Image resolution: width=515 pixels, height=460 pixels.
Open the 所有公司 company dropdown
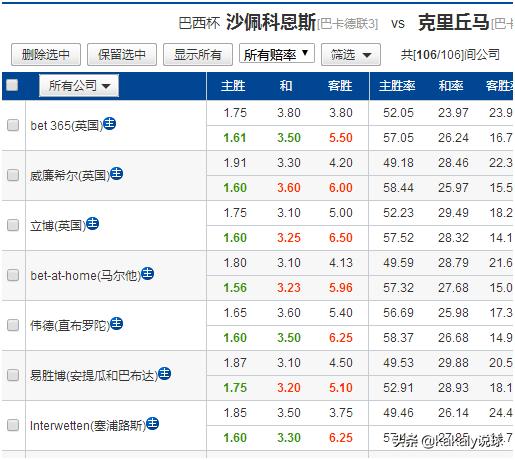point(79,86)
